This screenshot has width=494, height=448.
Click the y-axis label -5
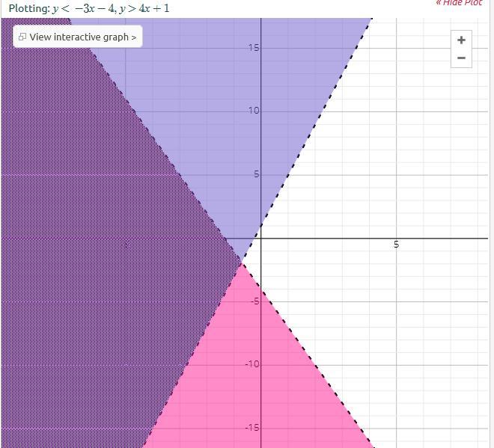pyautogui.click(x=255, y=301)
